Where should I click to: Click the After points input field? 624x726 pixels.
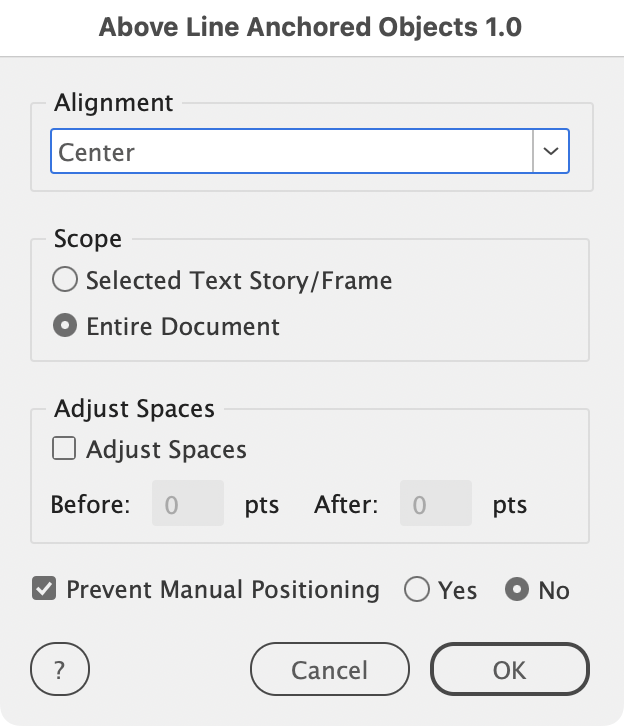click(x=435, y=504)
